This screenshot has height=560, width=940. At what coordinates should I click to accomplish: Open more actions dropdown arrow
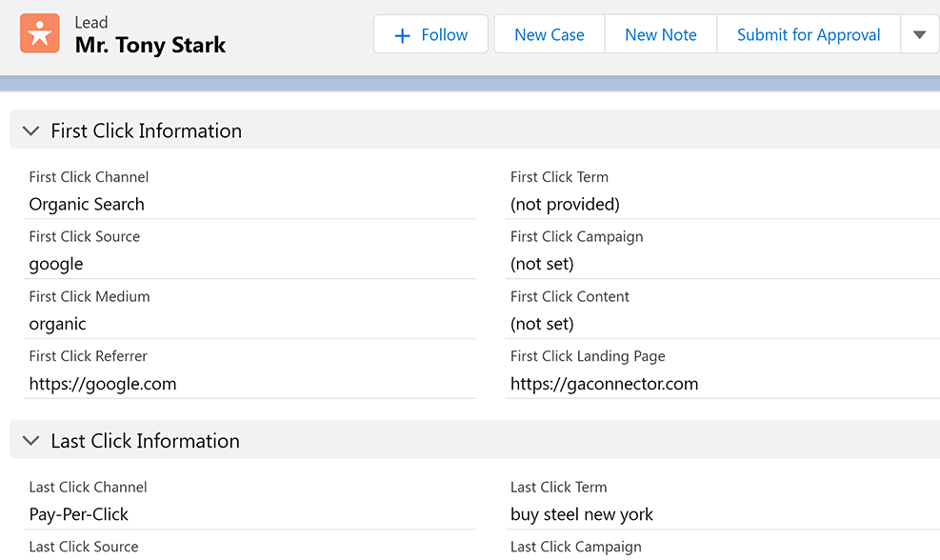pyautogui.click(x=919, y=35)
